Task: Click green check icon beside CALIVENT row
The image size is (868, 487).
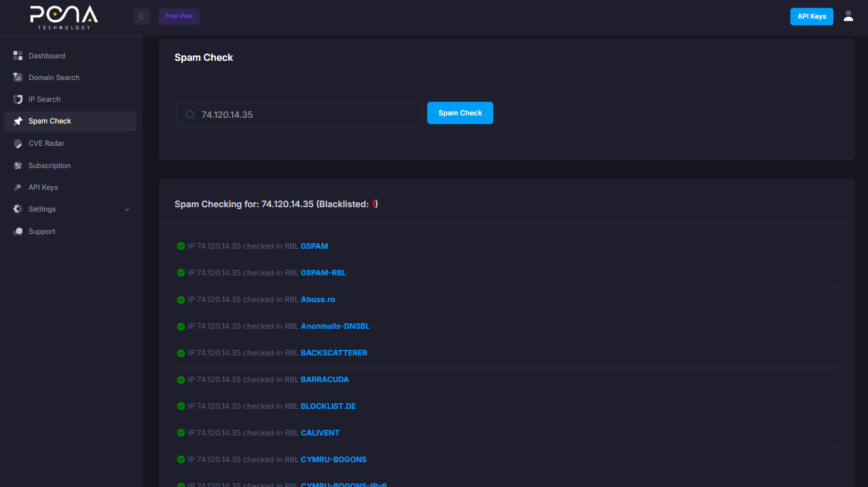Action: (181, 433)
